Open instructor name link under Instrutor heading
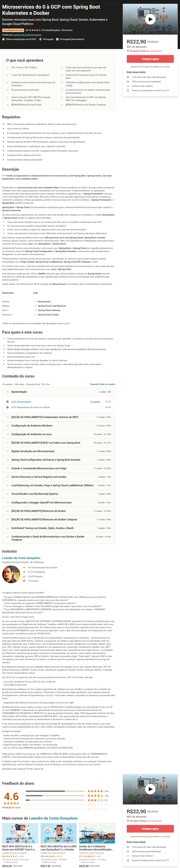This screenshot has height=868, width=180. point(21,558)
